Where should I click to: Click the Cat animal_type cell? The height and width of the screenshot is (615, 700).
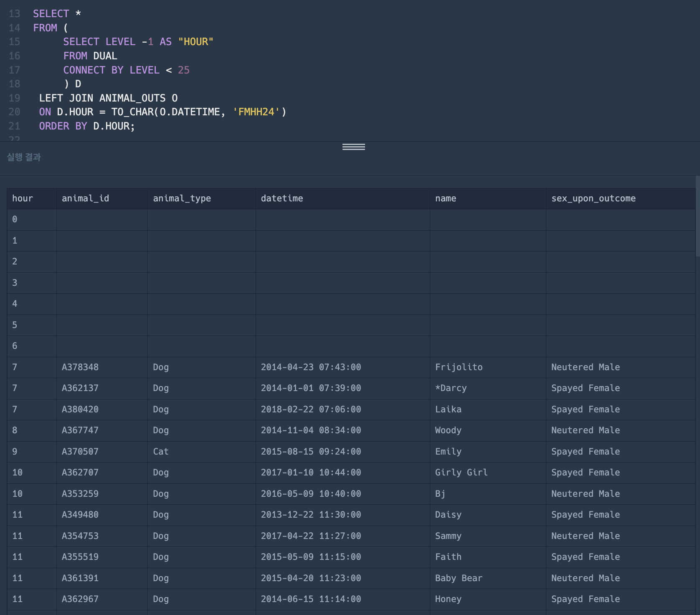pyautogui.click(x=161, y=452)
